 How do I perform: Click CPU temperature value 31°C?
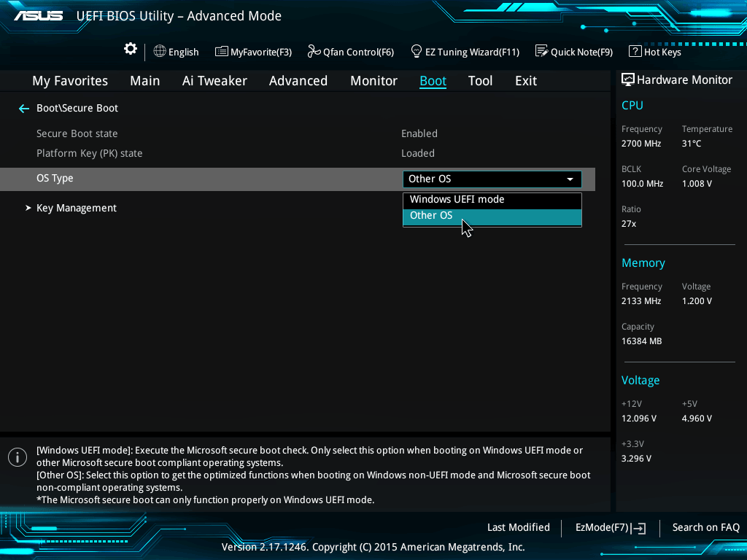click(692, 144)
